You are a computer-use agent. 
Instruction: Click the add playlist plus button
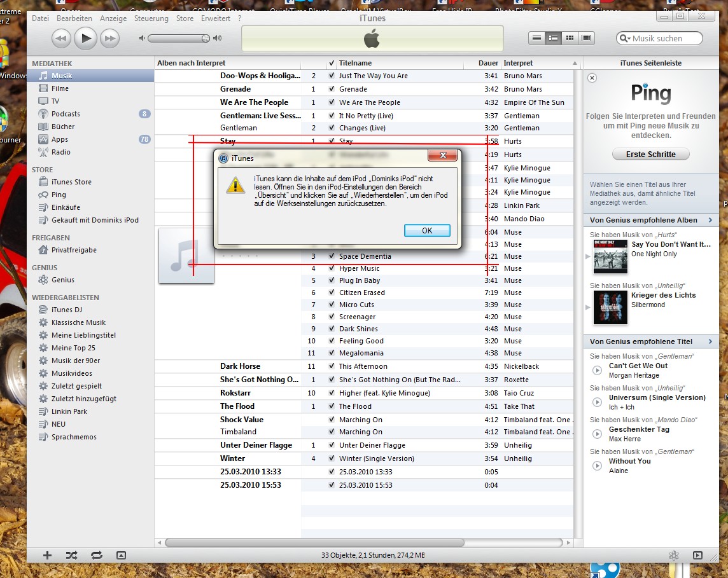click(x=47, y=555)
